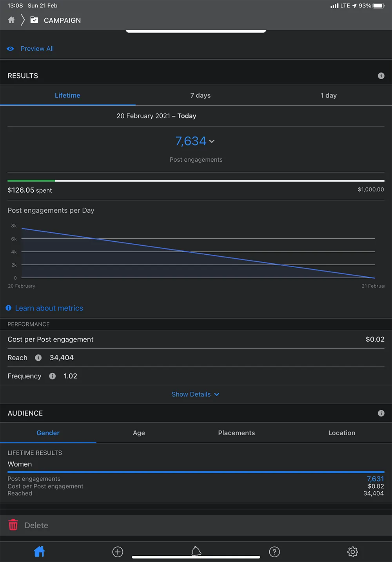
Task: Switch to the 7 days tab
Action: pyautogui.click(x=200, y=95)
